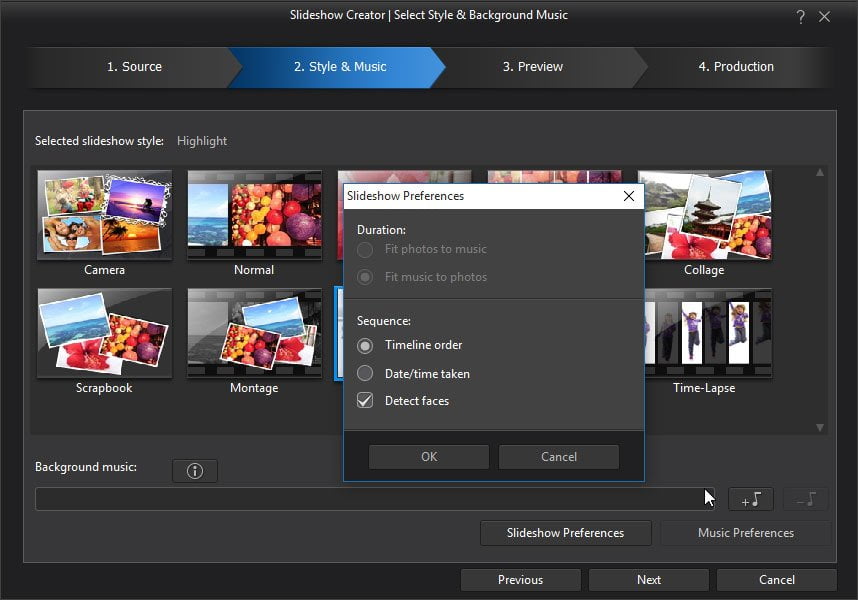Confirm preferences with the OK button
The image size is (858, 600).
[429, 457]
